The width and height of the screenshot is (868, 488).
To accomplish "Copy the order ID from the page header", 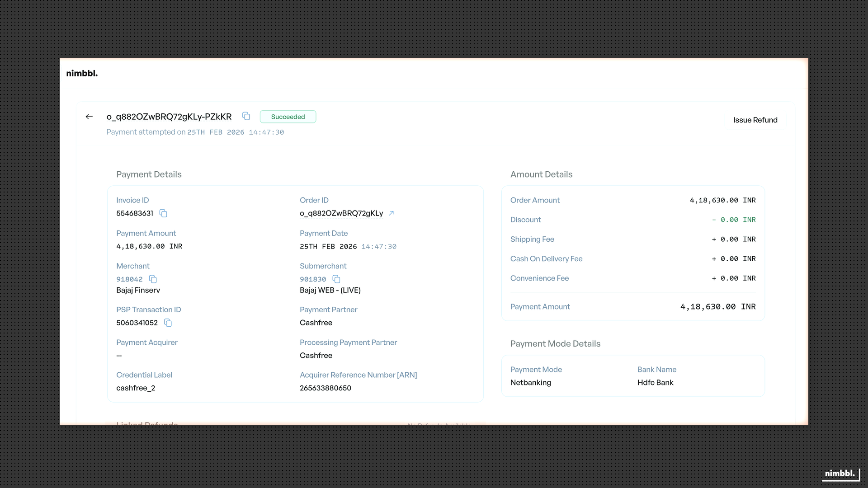I will [246, 116].
